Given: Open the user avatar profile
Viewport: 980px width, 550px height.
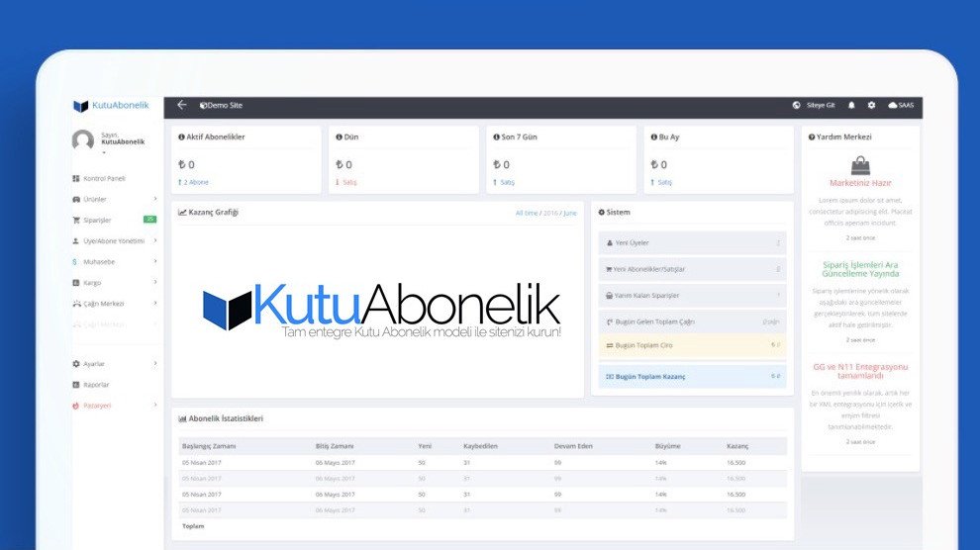Looking at the screenshot, I should (x=83, y=139).
